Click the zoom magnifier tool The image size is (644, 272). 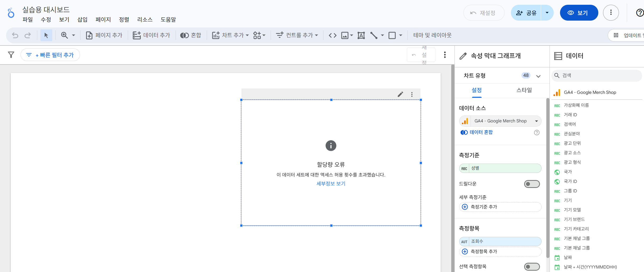(x=64, y=35)
